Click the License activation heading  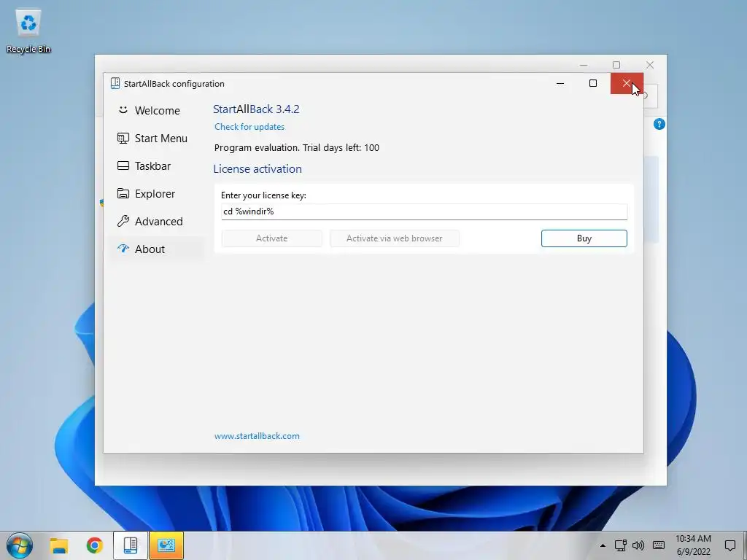click(258, 169)
